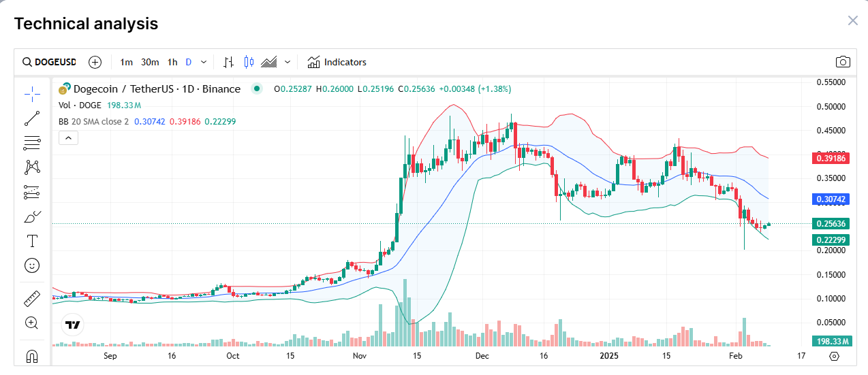Click the green market status dot
This screenshot has width=868, height=375.
tap(257, 88)
